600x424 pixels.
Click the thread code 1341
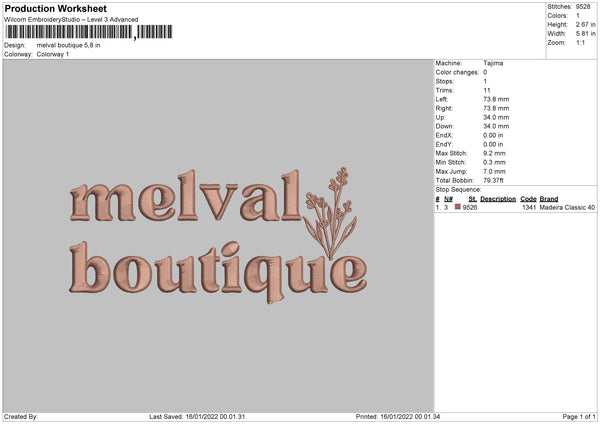(529, 207)
